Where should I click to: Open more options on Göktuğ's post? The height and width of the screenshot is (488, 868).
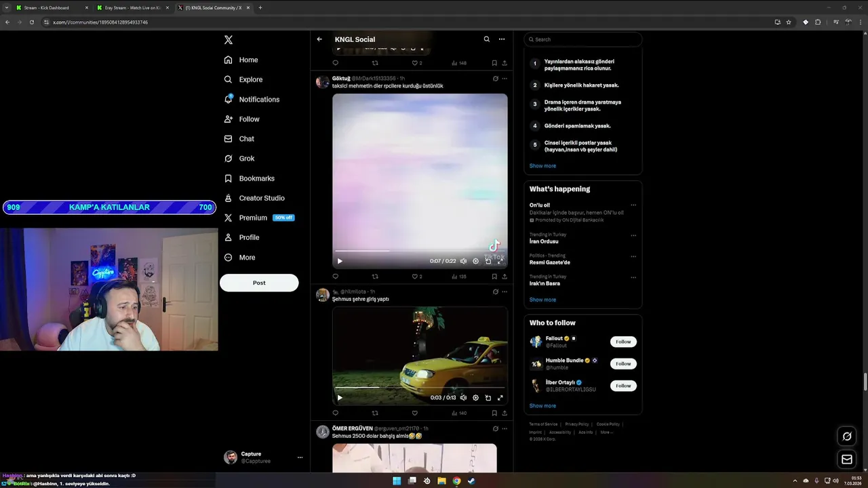coord(504,79)
